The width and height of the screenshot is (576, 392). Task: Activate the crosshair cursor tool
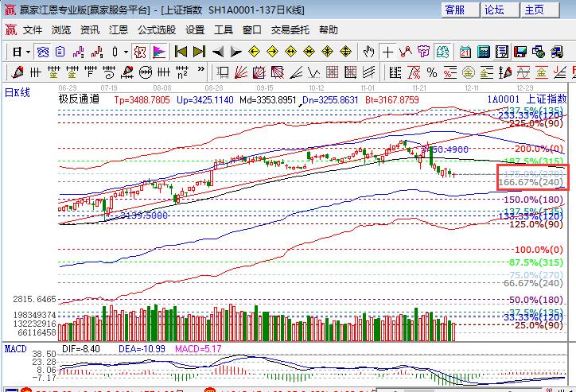click(x=387, y=52)
